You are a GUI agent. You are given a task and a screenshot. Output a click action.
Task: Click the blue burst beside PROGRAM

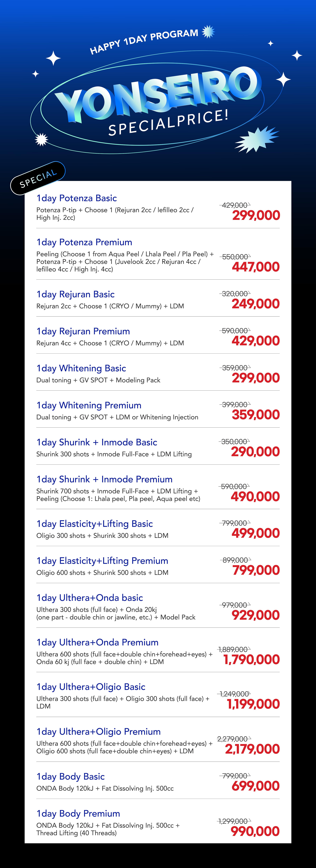(208, 32)
